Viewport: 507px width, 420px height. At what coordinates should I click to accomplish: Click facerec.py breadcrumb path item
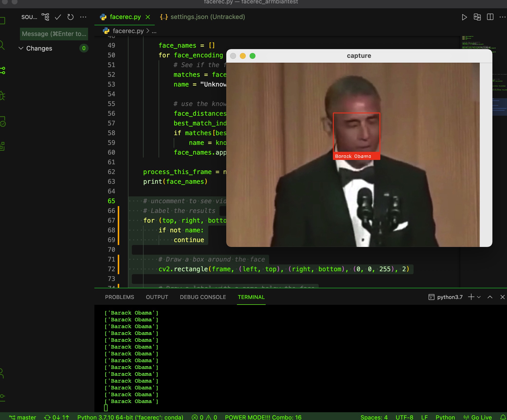(128, 31)
